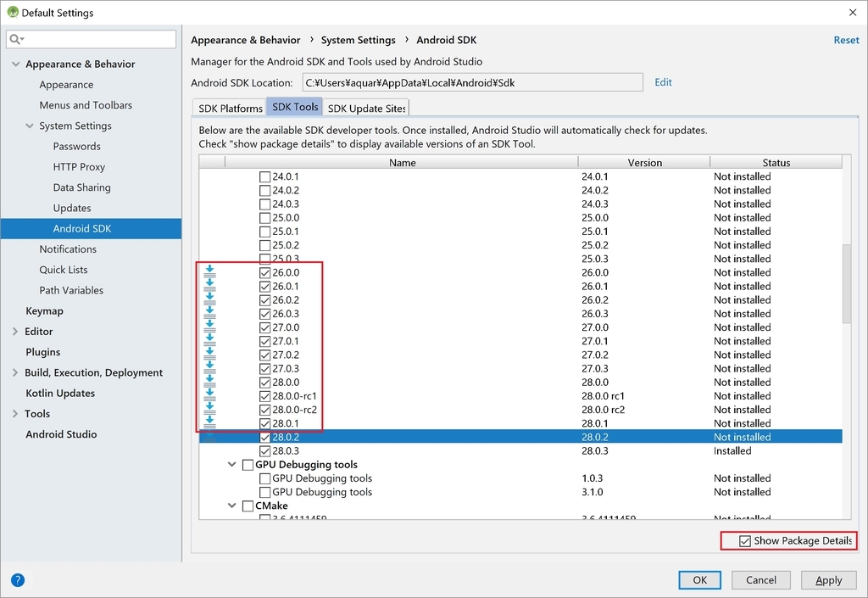Click the Reset link
868x598 pixels.
pyautogui.click(x=846, y=40)
